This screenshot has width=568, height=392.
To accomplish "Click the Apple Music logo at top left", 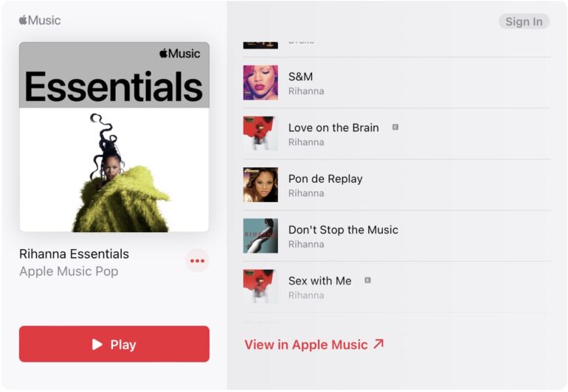I will point(40,21).
